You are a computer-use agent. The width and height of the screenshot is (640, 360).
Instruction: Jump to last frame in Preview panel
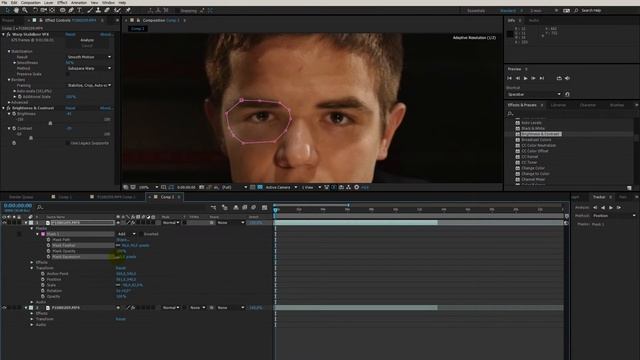542,78
